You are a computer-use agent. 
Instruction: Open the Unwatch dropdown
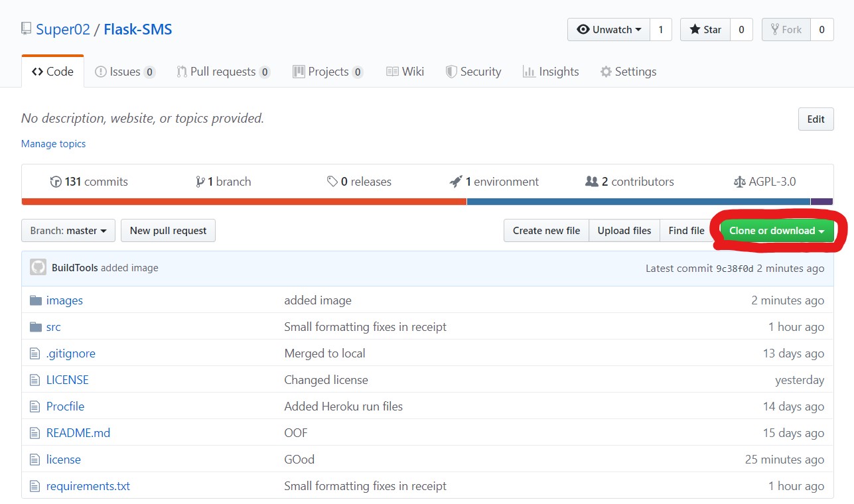(608, 29)
